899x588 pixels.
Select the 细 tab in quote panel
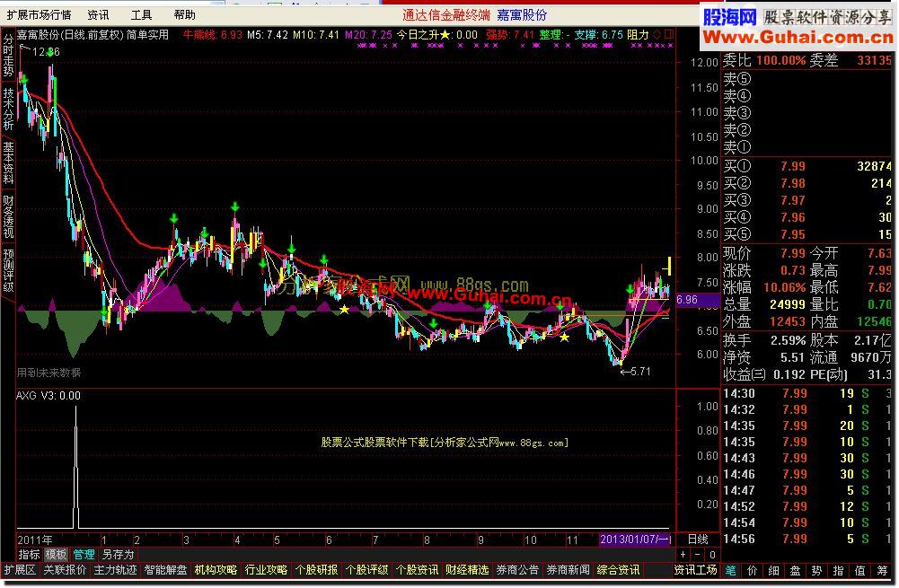tap(773, 570)
